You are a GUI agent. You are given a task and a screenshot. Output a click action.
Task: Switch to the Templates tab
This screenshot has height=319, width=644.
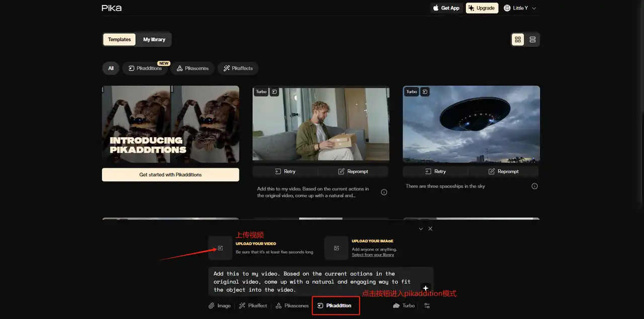click(119, 40)
